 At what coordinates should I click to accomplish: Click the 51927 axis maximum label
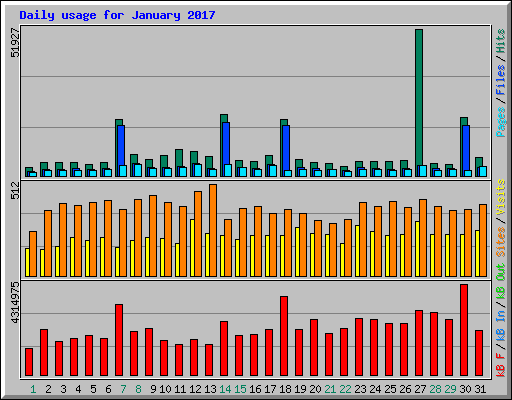pyautogui.click(x=15, y=43)
